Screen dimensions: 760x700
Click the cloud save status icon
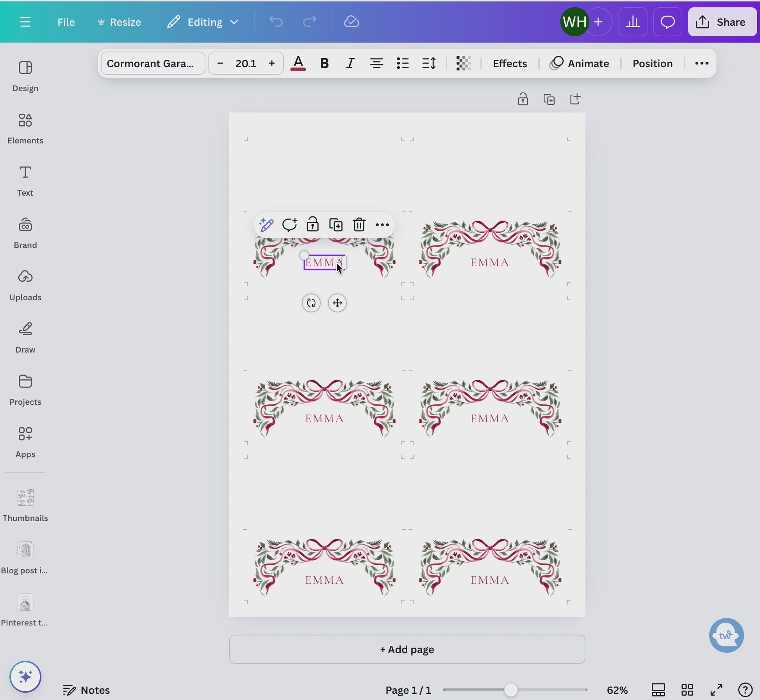pyautogui.click(x=351, y=22)
